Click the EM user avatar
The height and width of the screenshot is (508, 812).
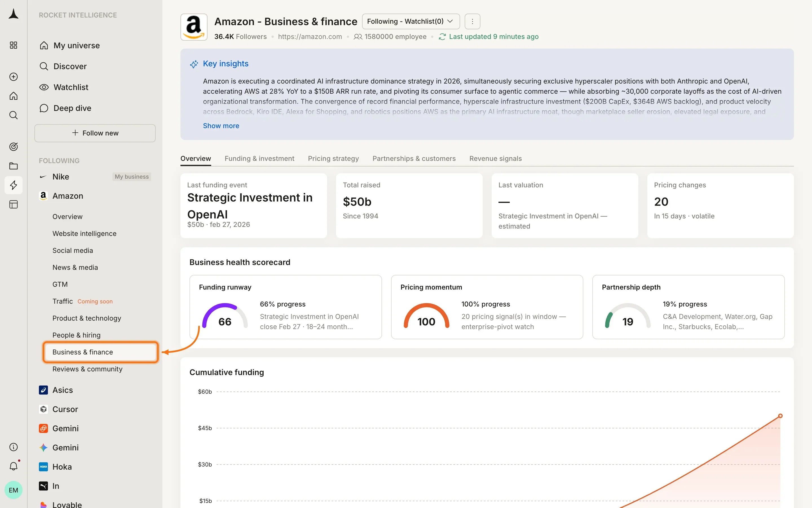14,490
